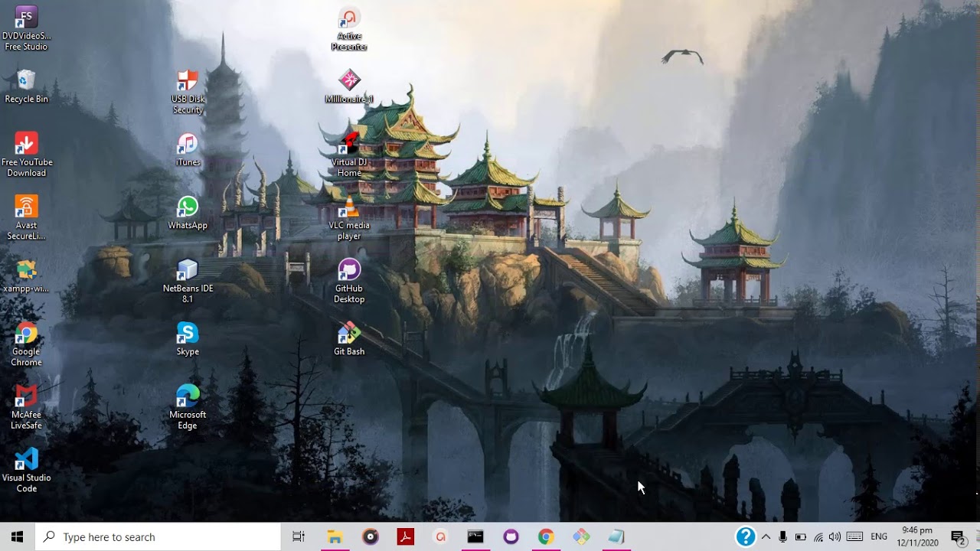The image size is (980, 551).
Task: Select the iTunes desktop icon
Action: [188, 149]
